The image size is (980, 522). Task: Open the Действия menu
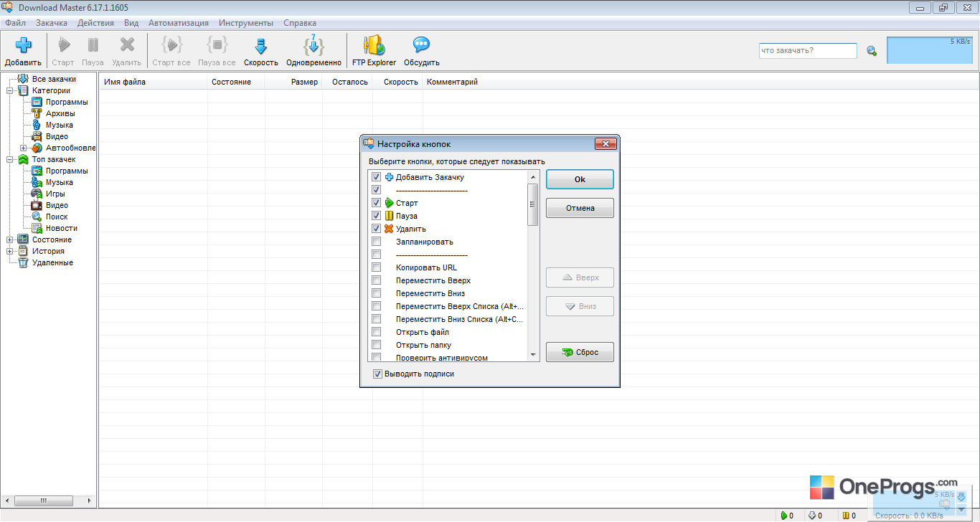pos(95,23)
